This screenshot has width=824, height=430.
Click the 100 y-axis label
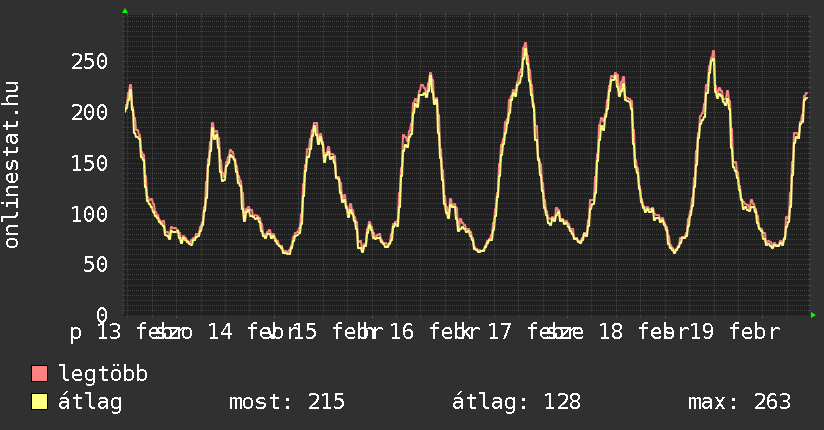pyautogui.click(x=90, y=214)
